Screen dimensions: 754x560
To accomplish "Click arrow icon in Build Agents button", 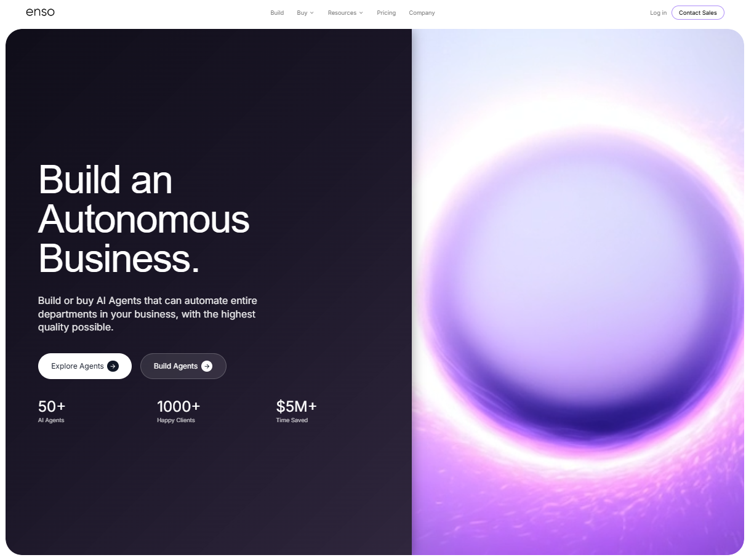I will coord(207,366).
